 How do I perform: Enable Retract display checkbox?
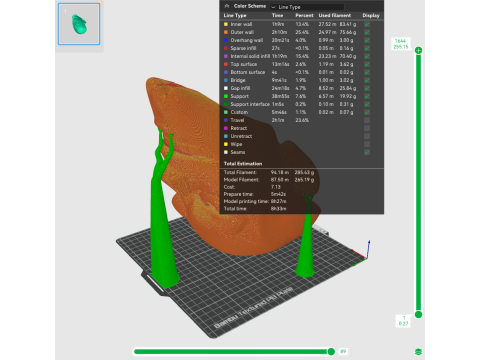[x=367, y=128]
